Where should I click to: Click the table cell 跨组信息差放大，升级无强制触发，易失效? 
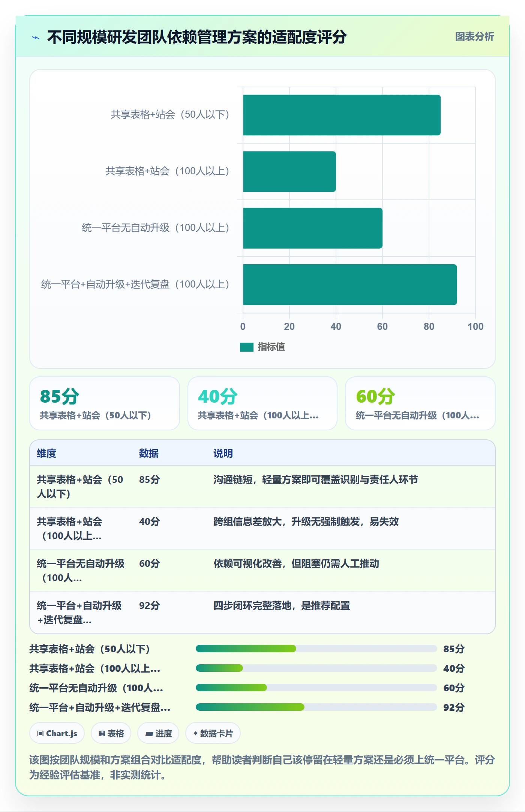[x=306, y=521]
